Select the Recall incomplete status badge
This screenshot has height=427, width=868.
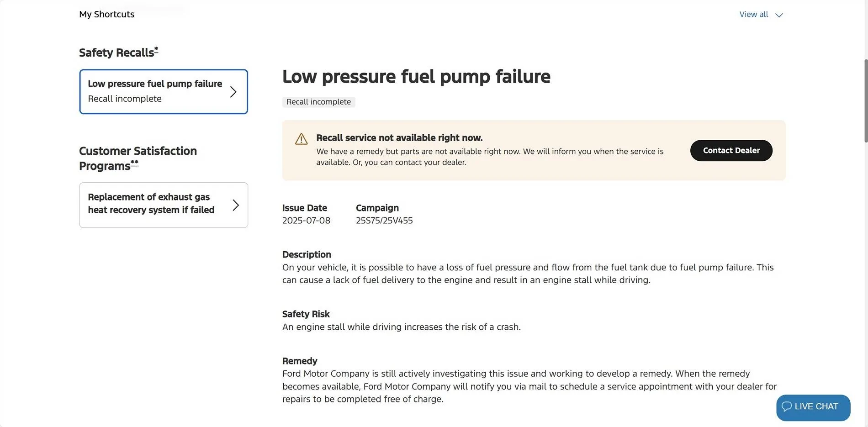point(318,101)
